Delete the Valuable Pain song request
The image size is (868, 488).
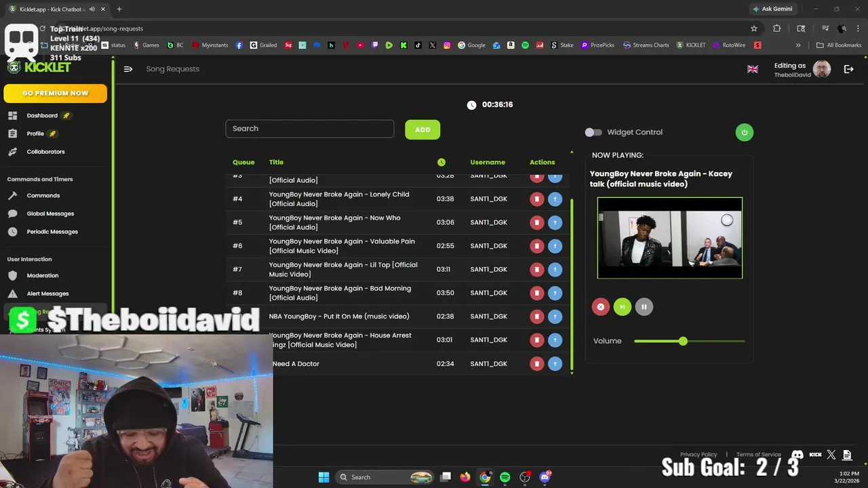click(537, 246)
